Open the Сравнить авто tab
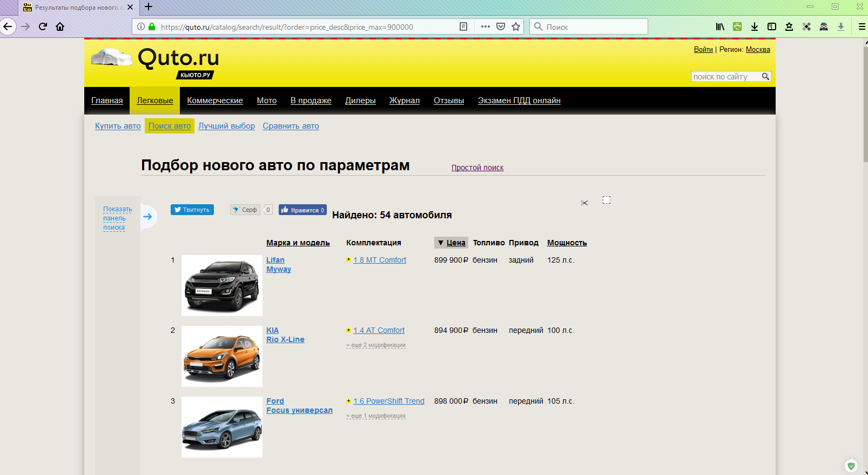Image resolution: width=868 pixels, height=475 pixels. click(291, 126)
